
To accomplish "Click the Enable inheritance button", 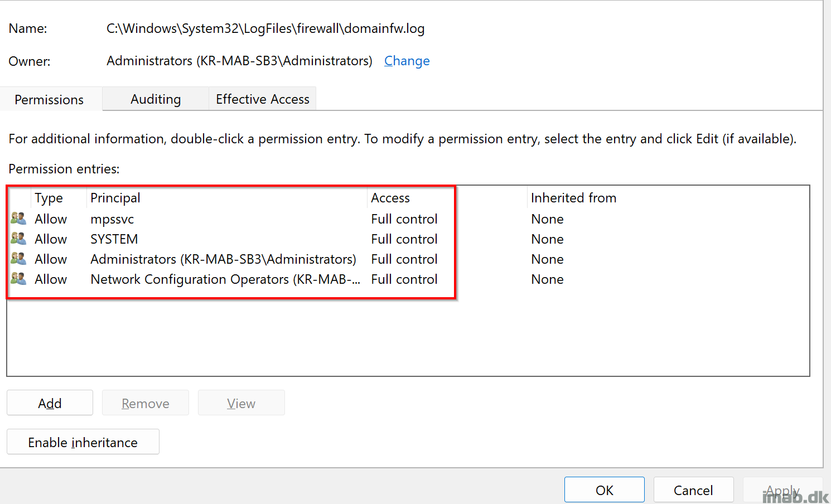I will [83, 442].
